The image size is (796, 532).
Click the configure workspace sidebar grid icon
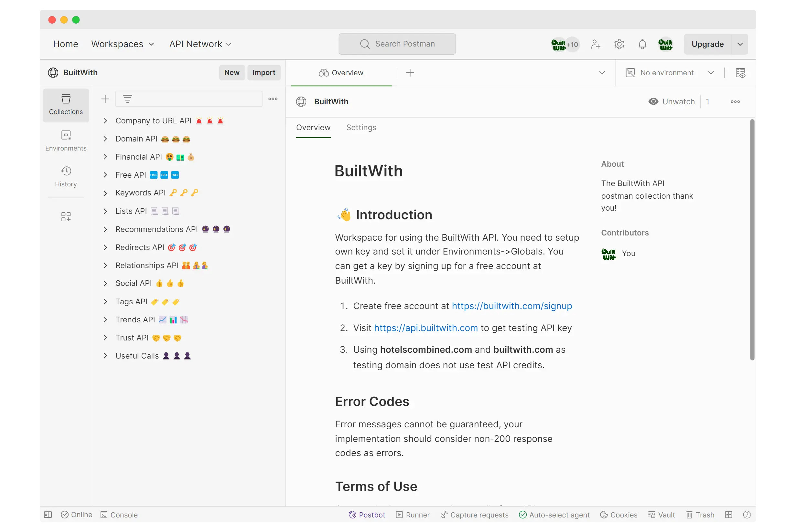pyautogui.click(x=66, y=216)
